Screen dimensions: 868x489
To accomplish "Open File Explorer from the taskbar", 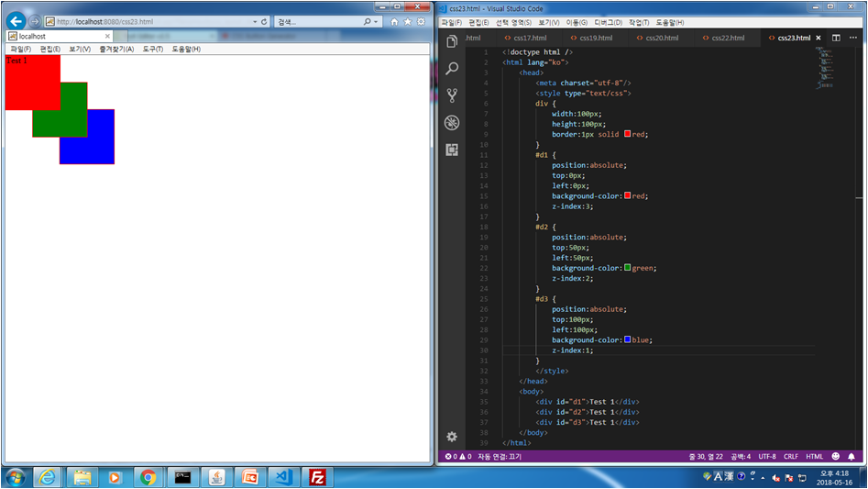I will click(x=82, y=477).
